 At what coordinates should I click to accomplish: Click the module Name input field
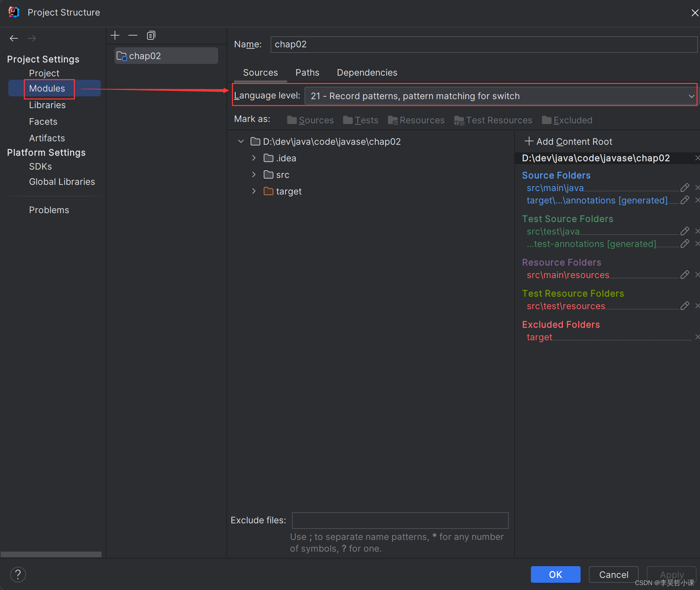tap(484, 44)
